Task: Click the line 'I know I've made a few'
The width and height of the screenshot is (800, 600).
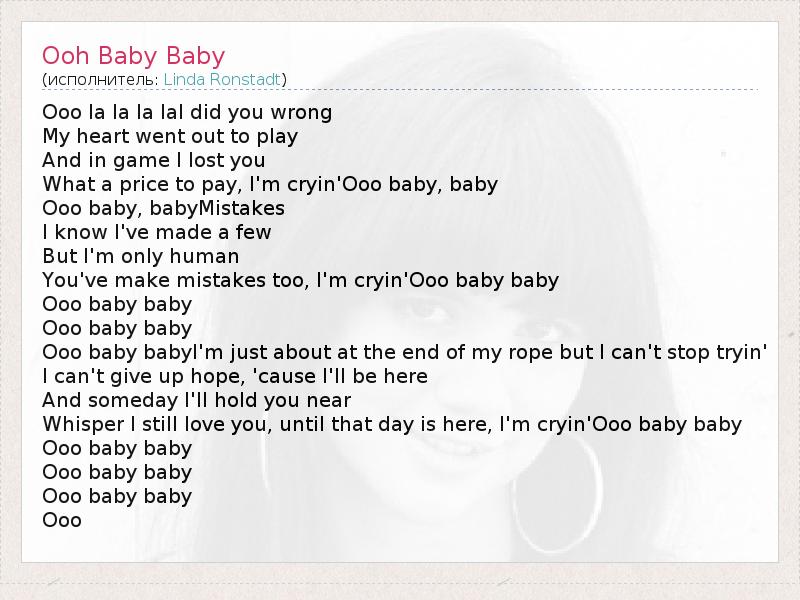Action: 157,232
